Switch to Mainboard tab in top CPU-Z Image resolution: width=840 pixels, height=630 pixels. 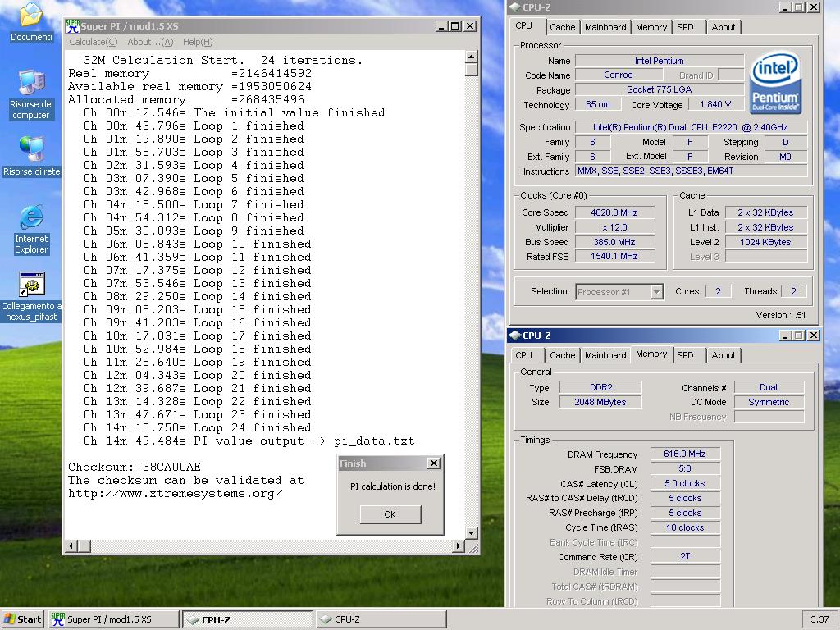pyautogui.click(x=605, y=27)
